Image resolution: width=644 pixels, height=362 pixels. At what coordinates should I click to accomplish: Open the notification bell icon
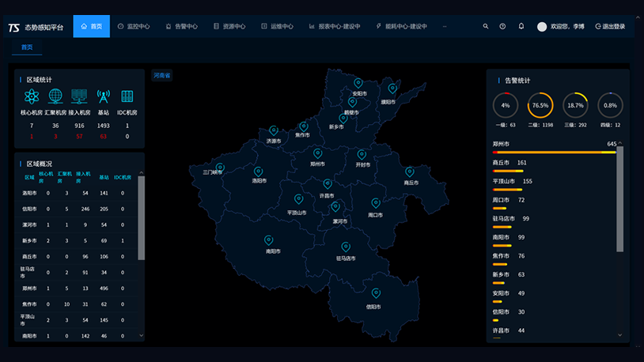[x=521, y=26]
